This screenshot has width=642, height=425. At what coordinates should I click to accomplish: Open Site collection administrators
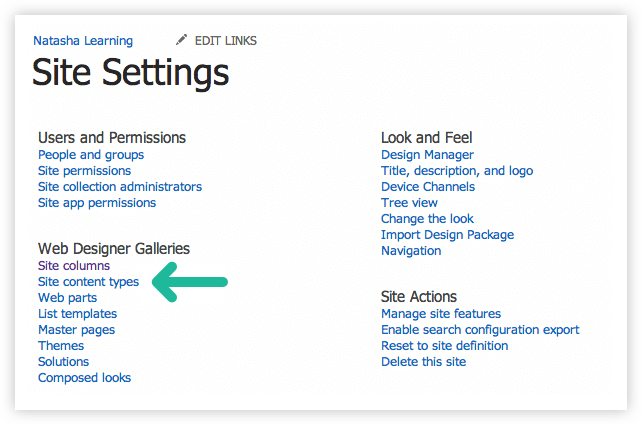(x=120, y=187)
